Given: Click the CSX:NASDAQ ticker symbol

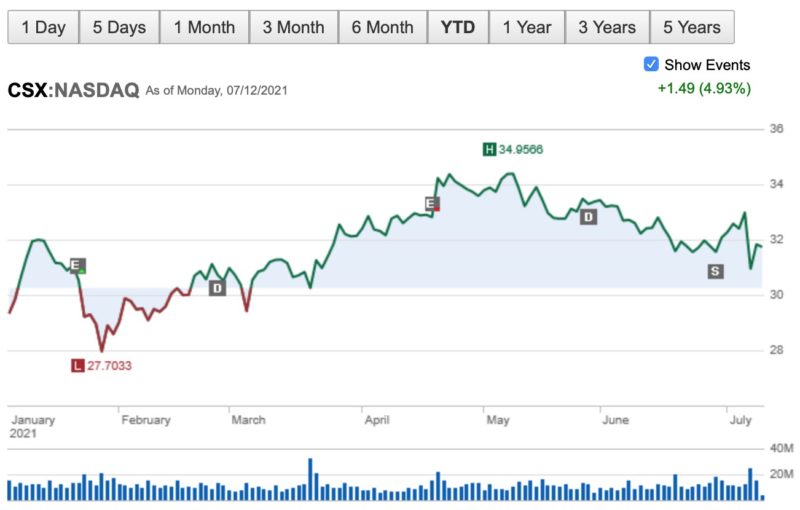Looking at the screenshot, I should pyautogui.click(x=73, y=90).
